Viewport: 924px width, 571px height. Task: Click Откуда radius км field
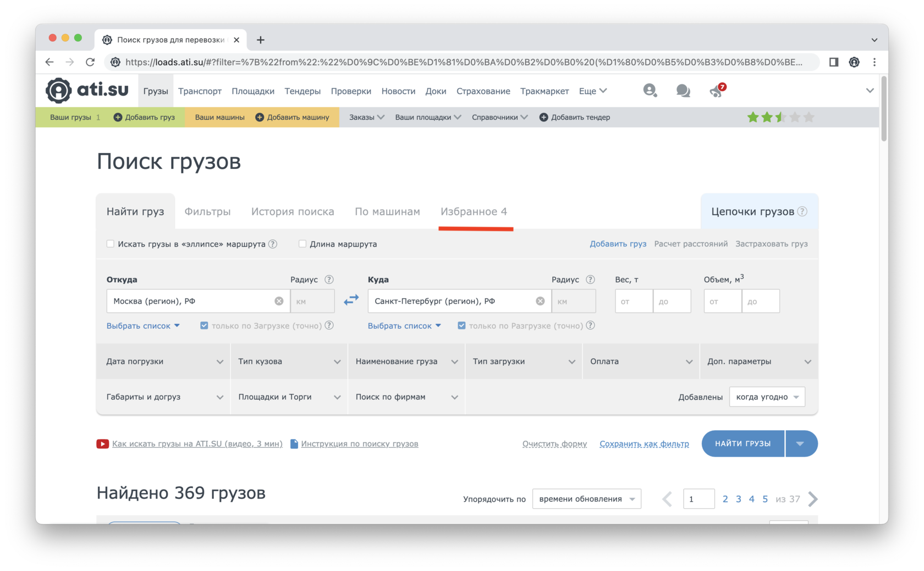click(x=312, y=301)
